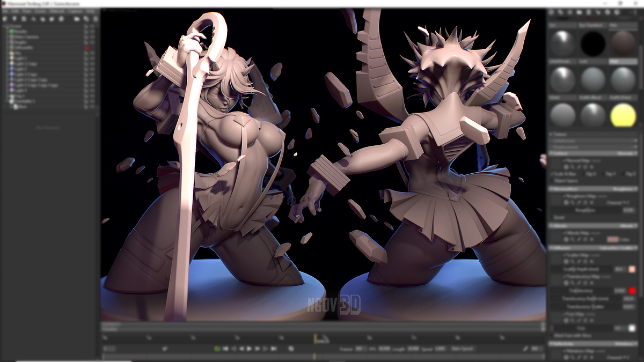Select the brown material sphere

coord(623,43)
